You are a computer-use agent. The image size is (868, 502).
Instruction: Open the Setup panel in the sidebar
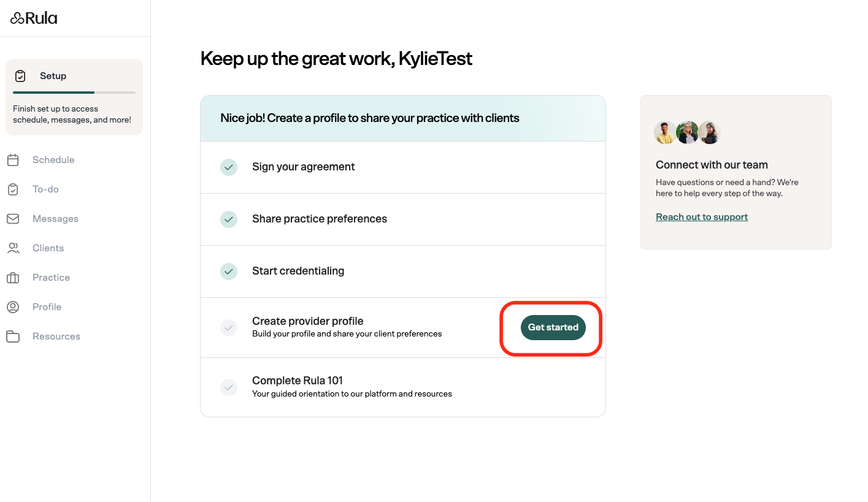(74, 97)
